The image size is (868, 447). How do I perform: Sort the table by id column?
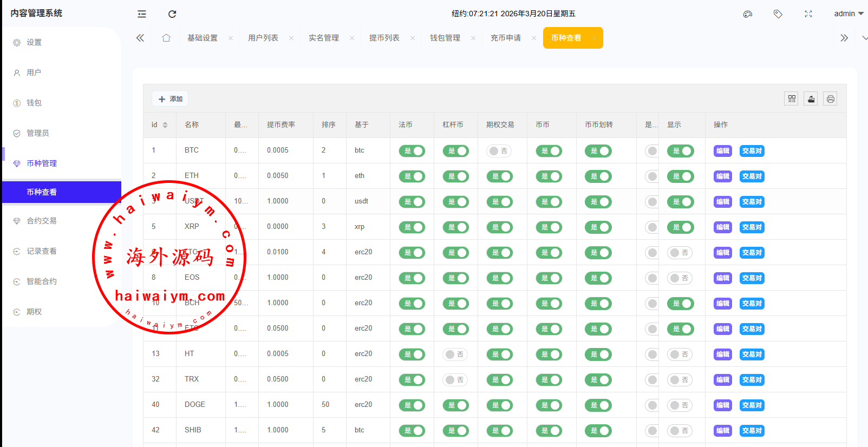point(165,125)
